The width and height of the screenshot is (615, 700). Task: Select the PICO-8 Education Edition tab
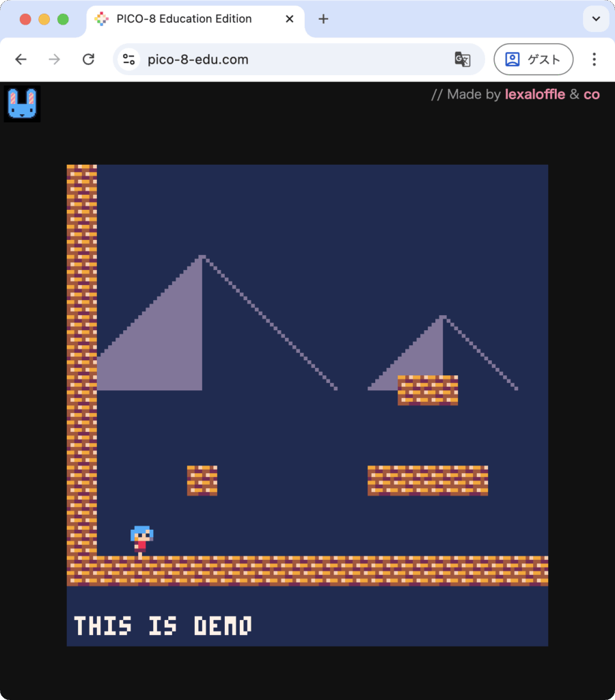point(184,19)
